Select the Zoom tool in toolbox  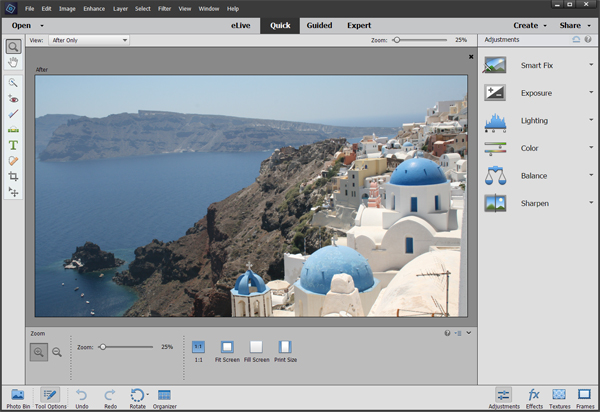pyautogui.click(x=13, y=47)
